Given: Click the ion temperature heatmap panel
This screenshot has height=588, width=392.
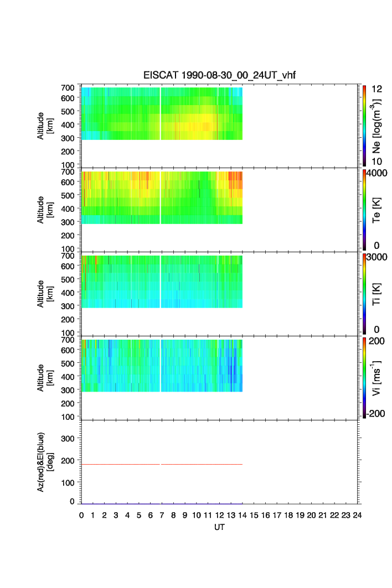Looking at the screenshot, I should pyautogui.click(x=162, y=282).
